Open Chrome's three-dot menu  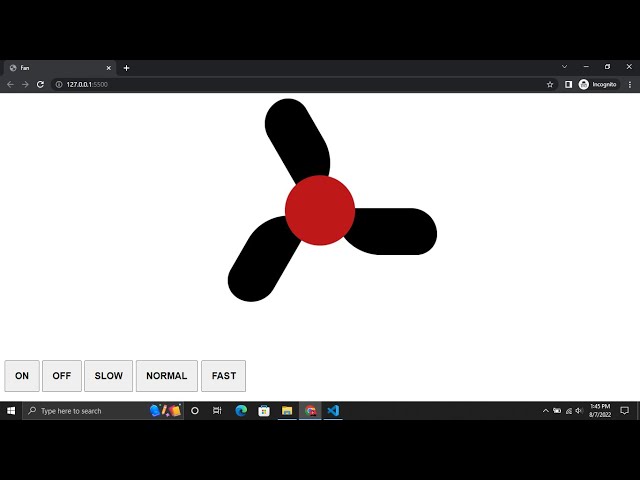pos(630,84)
